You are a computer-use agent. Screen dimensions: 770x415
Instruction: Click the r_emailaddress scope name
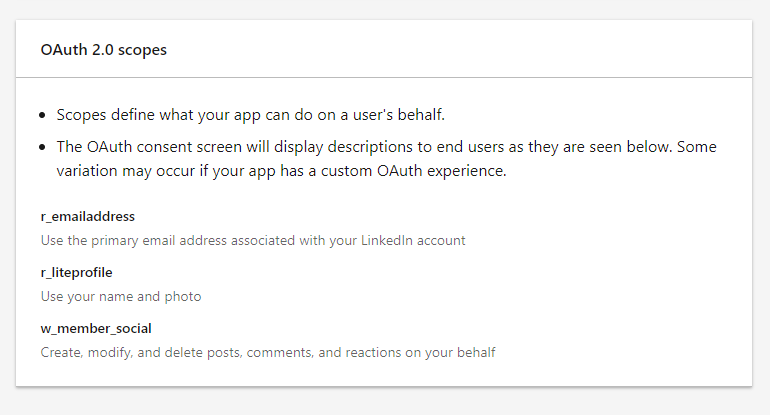click(x=87, y=216)
